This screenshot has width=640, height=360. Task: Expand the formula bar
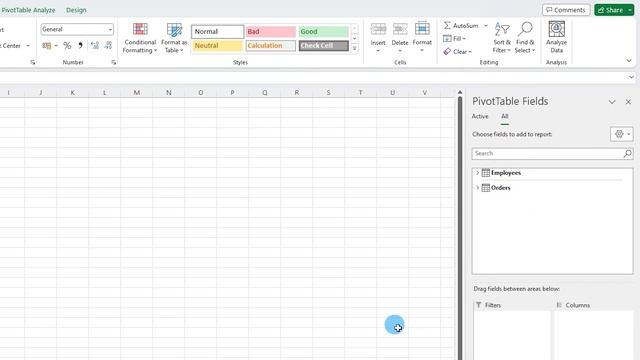pyautogui.click(x=631, y=77)
